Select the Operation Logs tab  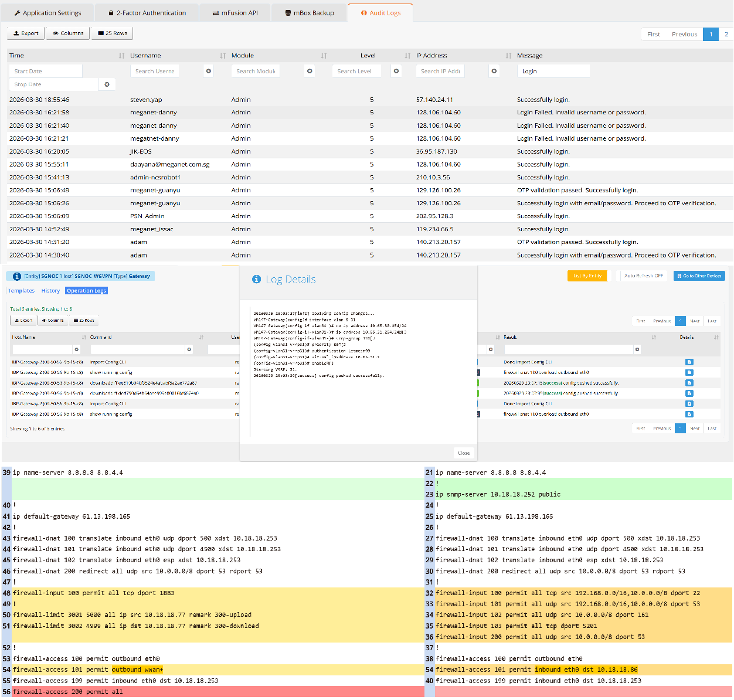[86, 291]
